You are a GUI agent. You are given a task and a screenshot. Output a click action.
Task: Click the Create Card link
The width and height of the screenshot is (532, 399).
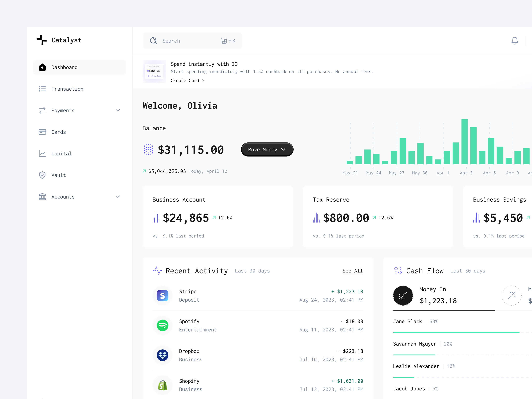click(188, 81)
